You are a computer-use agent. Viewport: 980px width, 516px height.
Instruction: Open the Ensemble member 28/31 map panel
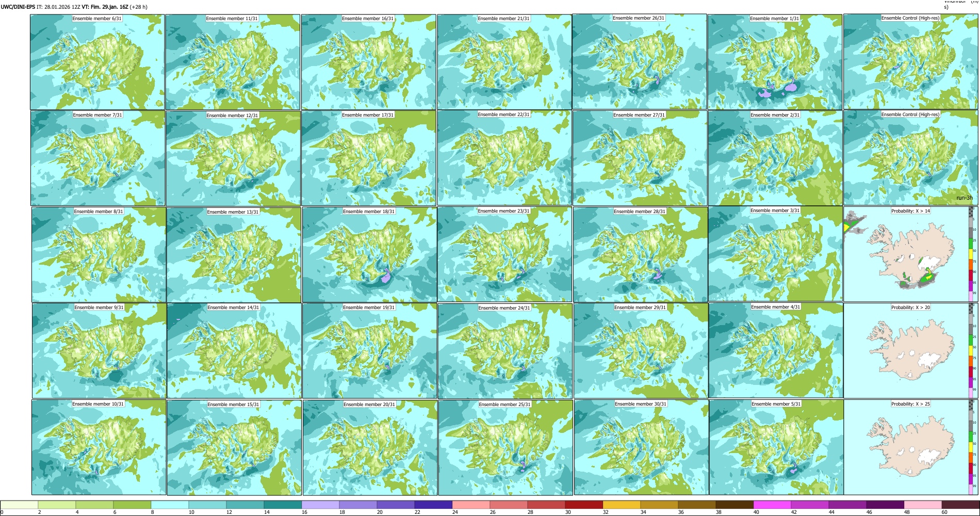click(x=641, y=255)
